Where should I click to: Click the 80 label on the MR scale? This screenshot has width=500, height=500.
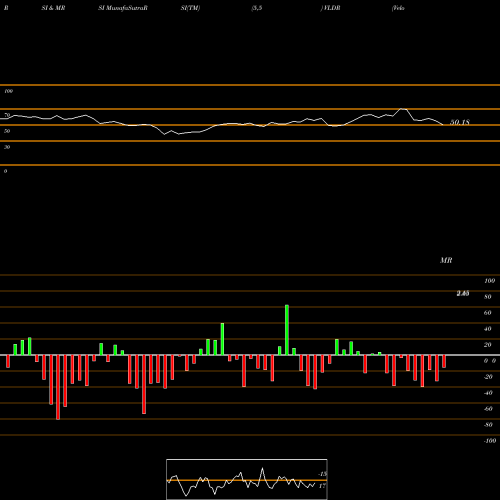pos(488,297)
